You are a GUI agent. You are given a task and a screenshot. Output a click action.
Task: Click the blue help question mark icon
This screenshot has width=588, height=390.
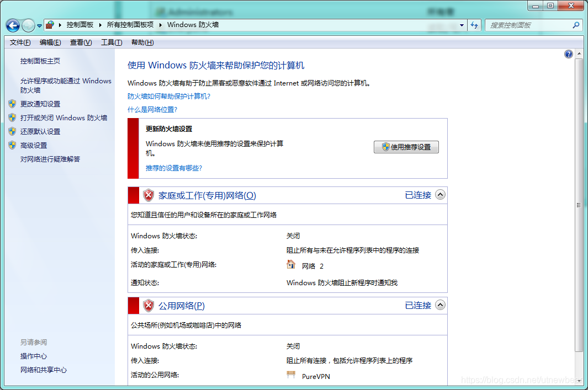568,54
